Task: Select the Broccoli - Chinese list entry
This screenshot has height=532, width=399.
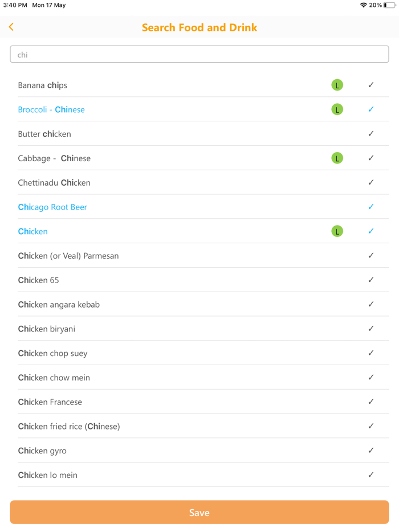Action: click(51, 109)
